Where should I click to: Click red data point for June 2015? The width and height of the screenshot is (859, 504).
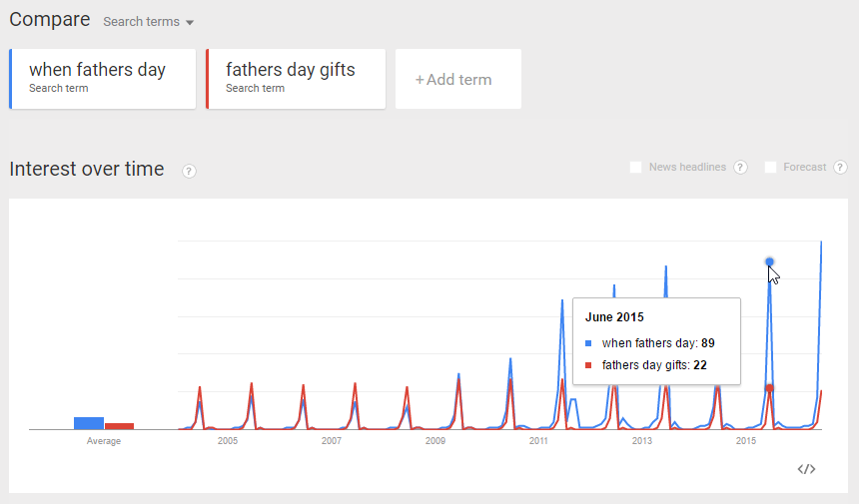[x=770, y=388]
